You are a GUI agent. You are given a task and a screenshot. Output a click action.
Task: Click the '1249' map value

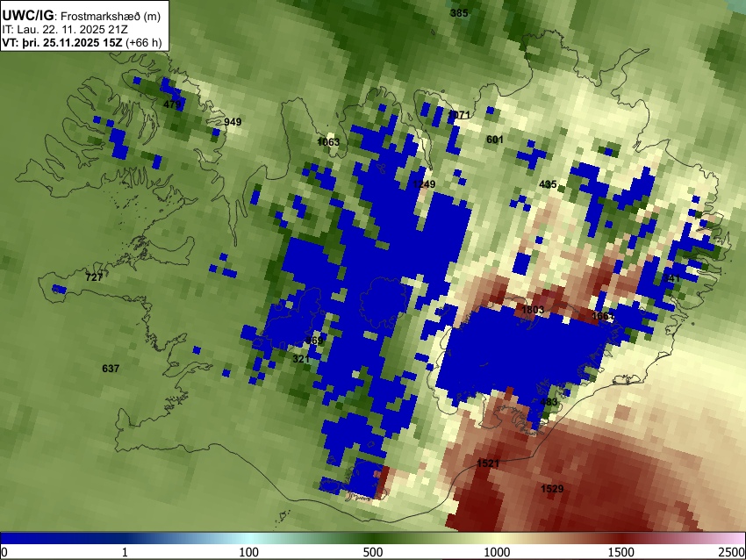pyautogui.click(x=424, y=184)
